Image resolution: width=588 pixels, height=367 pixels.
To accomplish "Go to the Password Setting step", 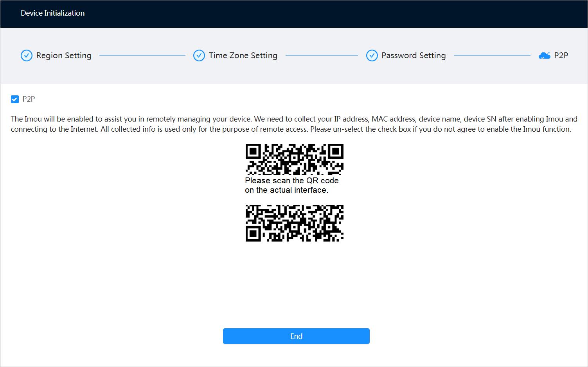I will 414,55.
